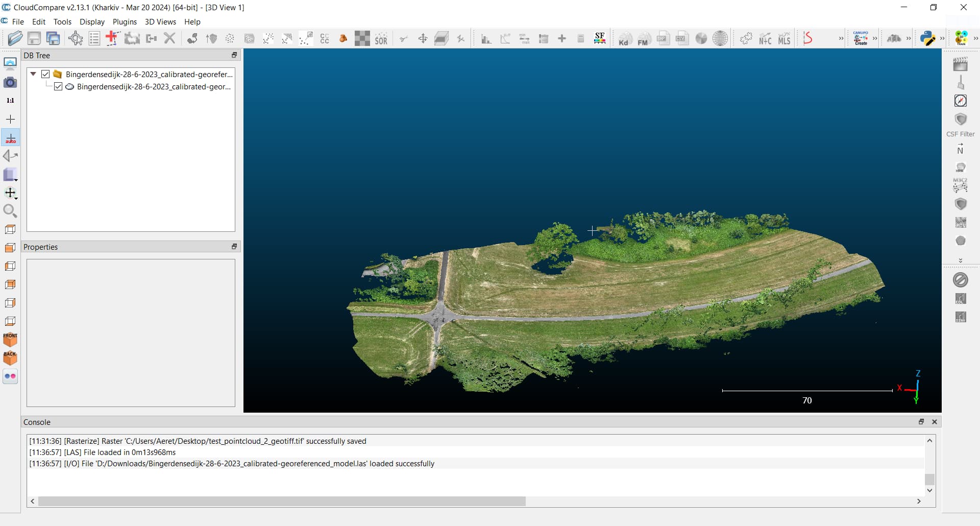Open the CANUPO toolbar overflow chevron
980x526 pixels.
[875, 38]
